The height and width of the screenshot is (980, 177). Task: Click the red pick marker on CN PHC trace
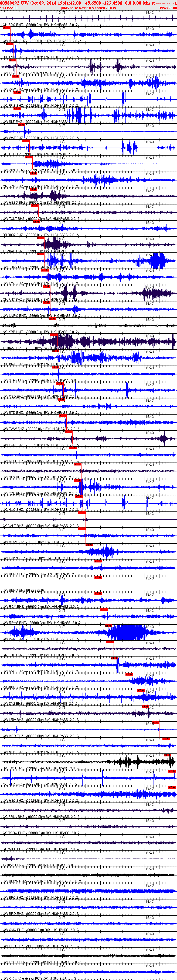click(114, 658)
